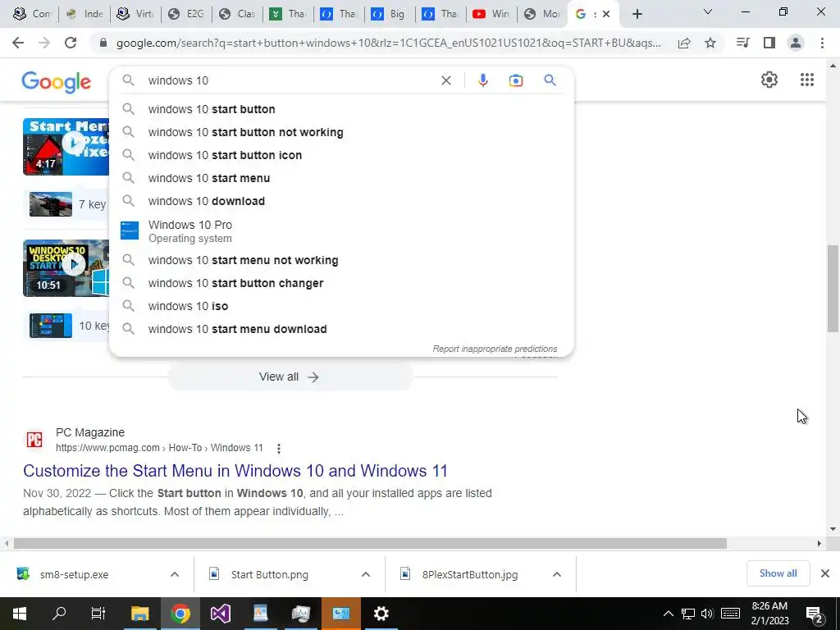Switch to the 'Clas' tab

click(237, 14)
